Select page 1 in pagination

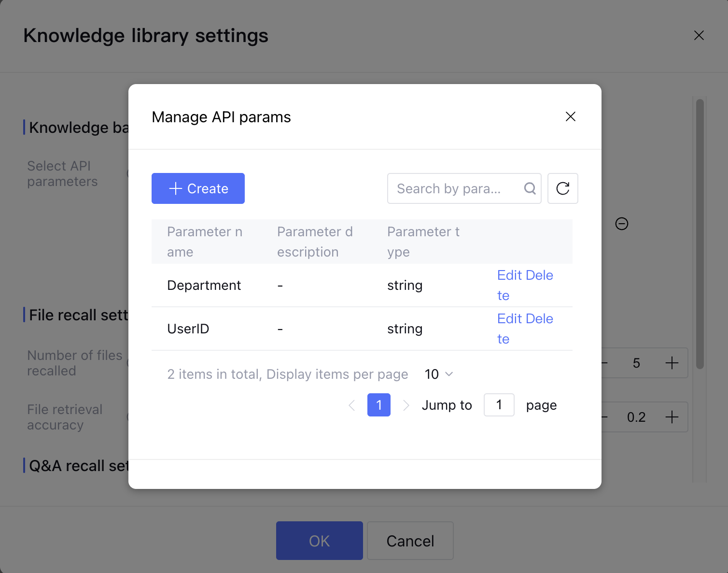(x=379, y=405)
